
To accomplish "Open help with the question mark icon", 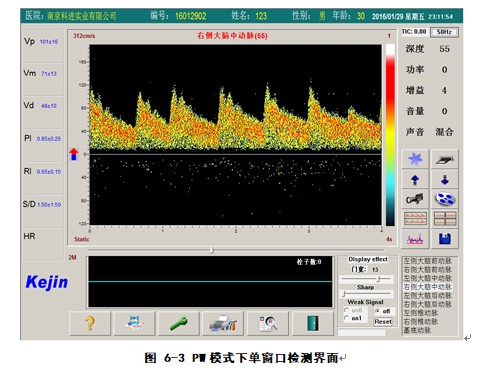I will [x=90, y=323].
